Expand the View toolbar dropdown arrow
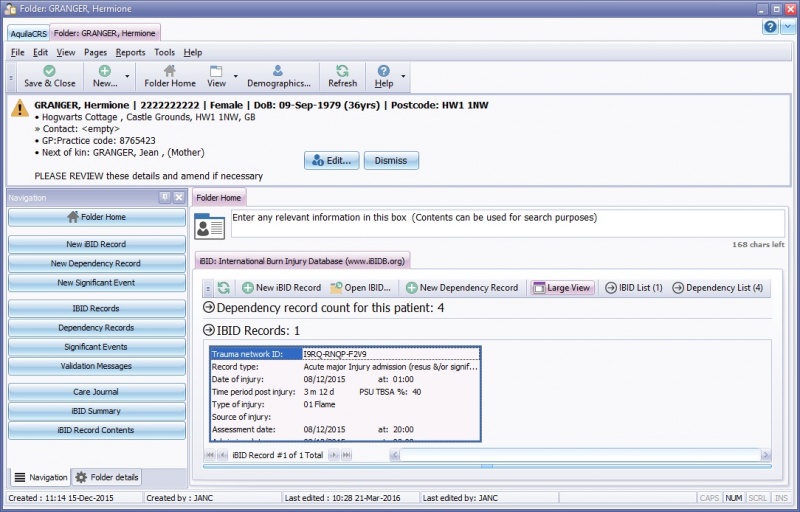 [x=236, y=76]
